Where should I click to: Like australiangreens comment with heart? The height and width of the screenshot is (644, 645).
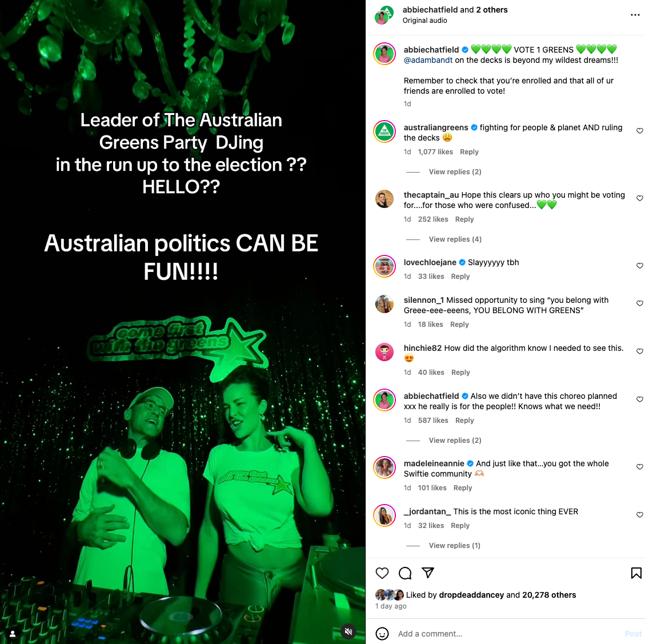[x=640, y=131]
